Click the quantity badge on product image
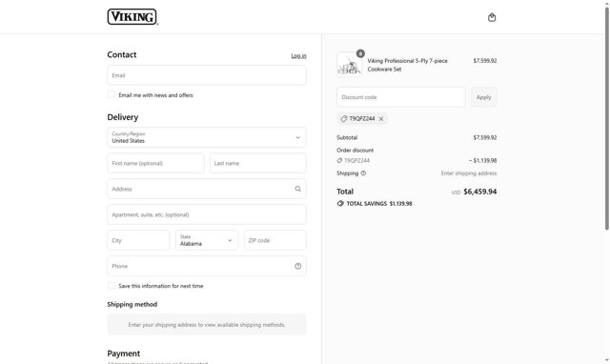 coord(360,53)
